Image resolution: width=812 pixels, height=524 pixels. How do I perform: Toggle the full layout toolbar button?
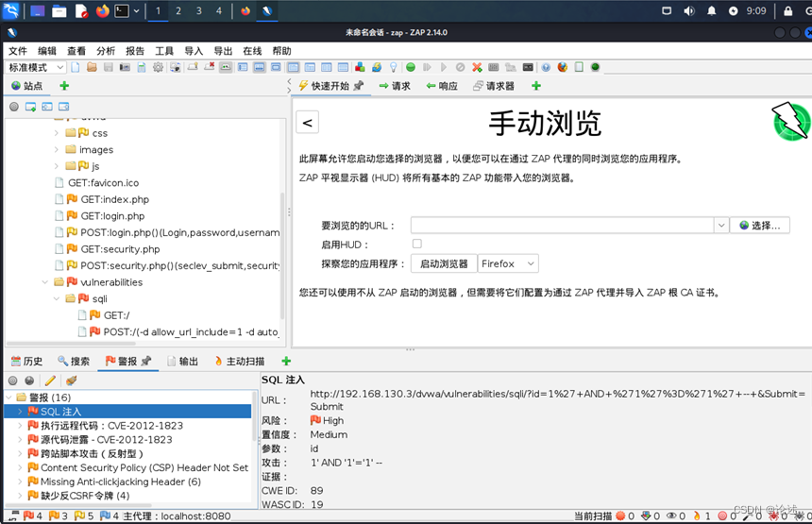[276, 67]
